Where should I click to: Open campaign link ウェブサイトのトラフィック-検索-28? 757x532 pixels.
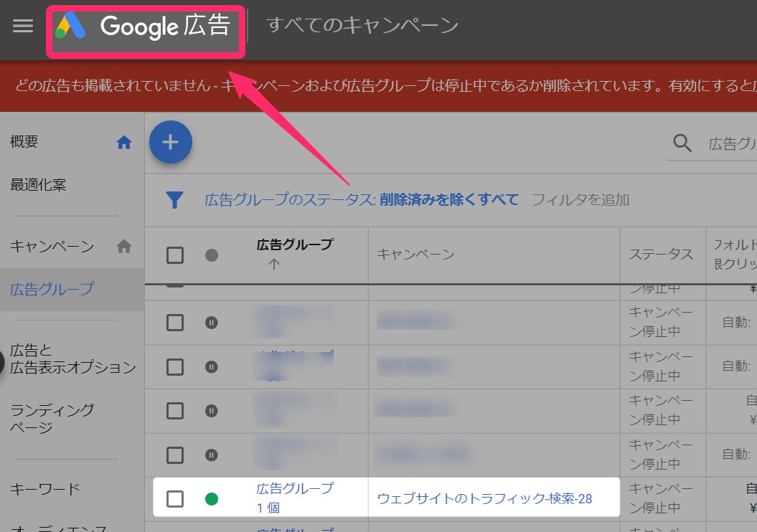pos(485,499)
